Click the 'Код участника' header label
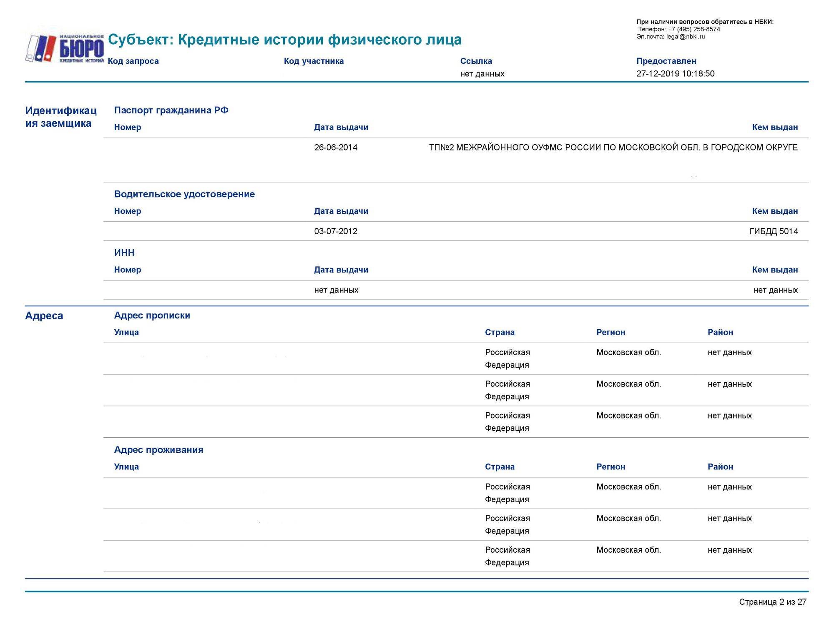 314,61
